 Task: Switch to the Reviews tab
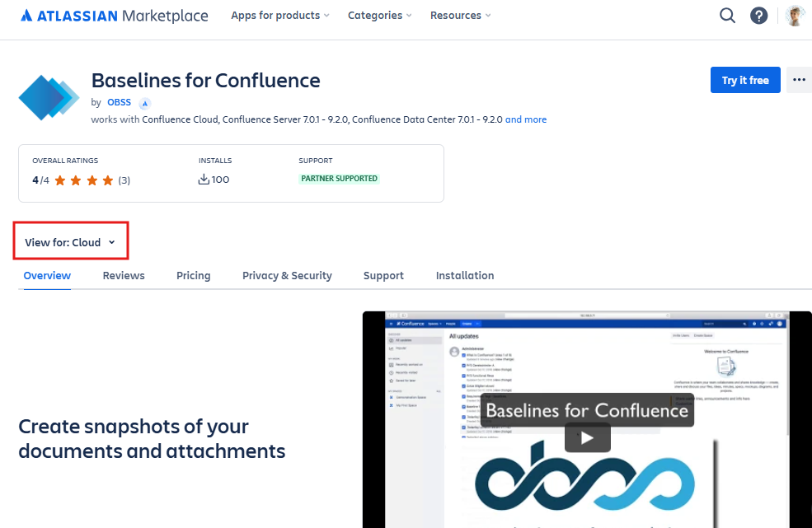pos(124,276)
